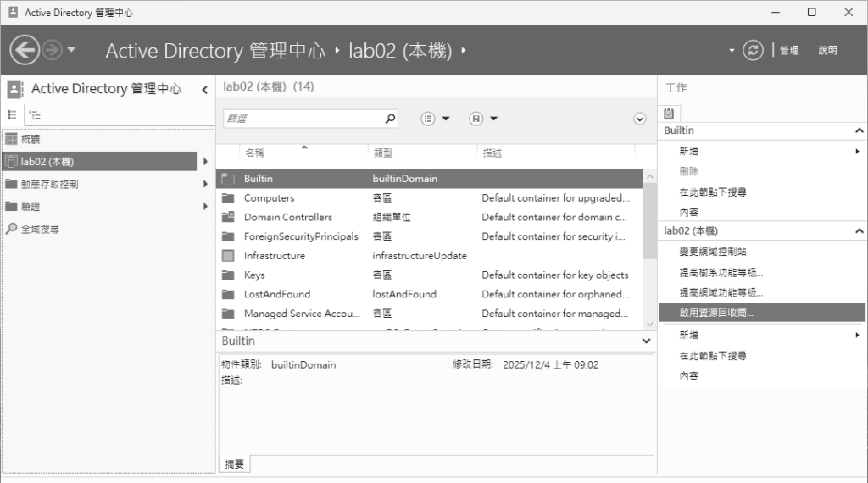868x483 pixels.
Task: Select the Computers row name
Action: (x=269, y=198)
